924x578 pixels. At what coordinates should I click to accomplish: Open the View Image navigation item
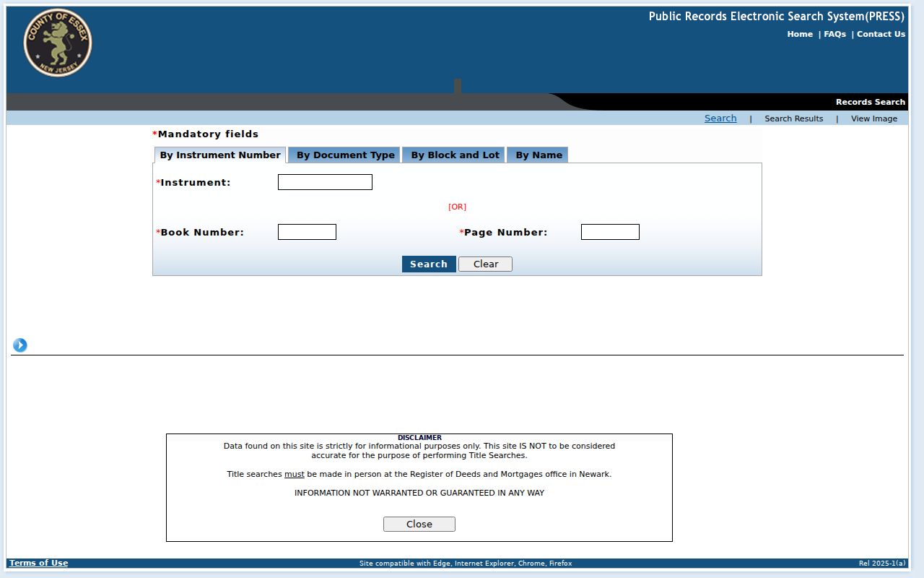pos(874,118)
